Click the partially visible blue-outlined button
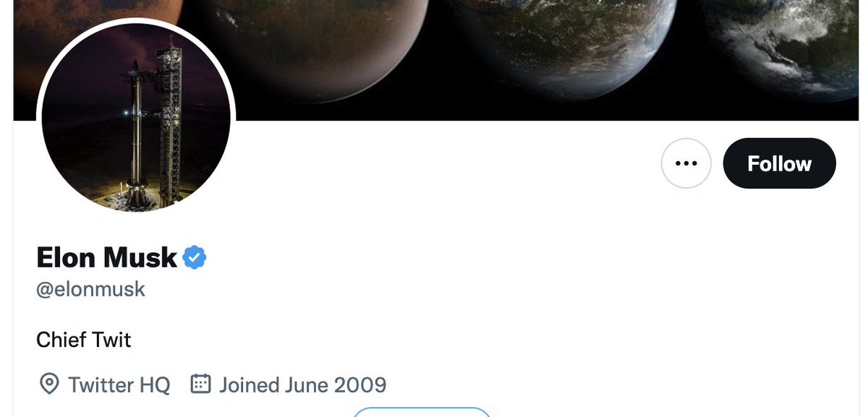This screenshot has height=417, width=868. [422, 412]
